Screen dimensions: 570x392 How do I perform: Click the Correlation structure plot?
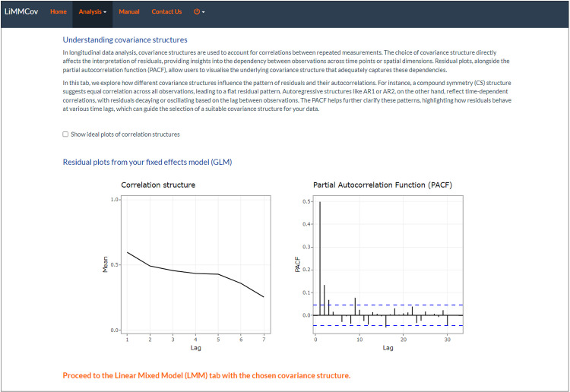coord(195,265)
